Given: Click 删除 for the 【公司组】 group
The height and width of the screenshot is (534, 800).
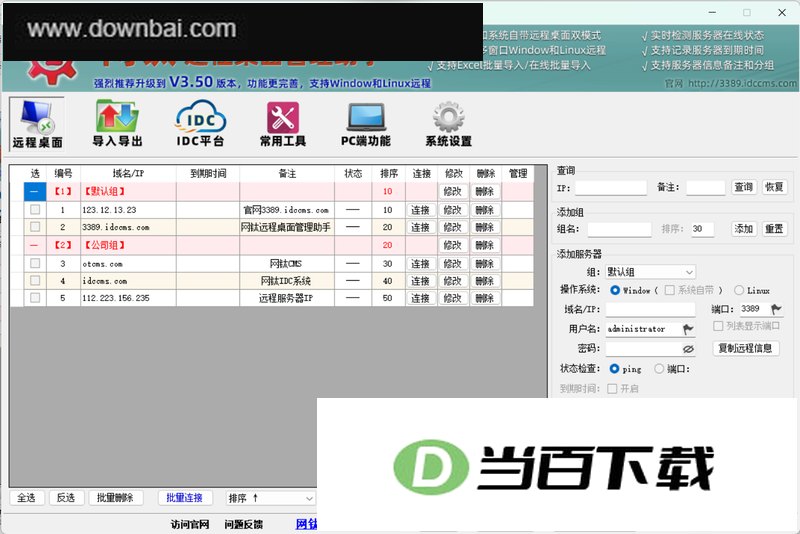Looking at the screenshot, I should point(485,245).
